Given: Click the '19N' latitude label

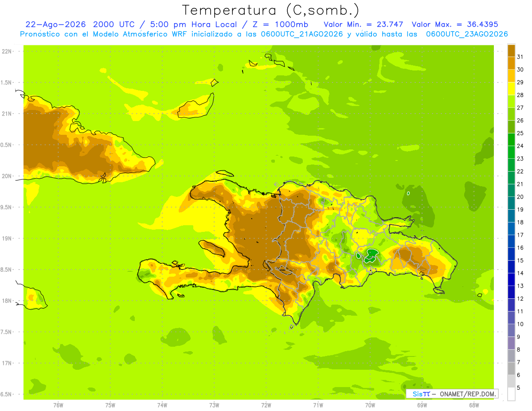Looking at the screenshot, I should point(7,239).
